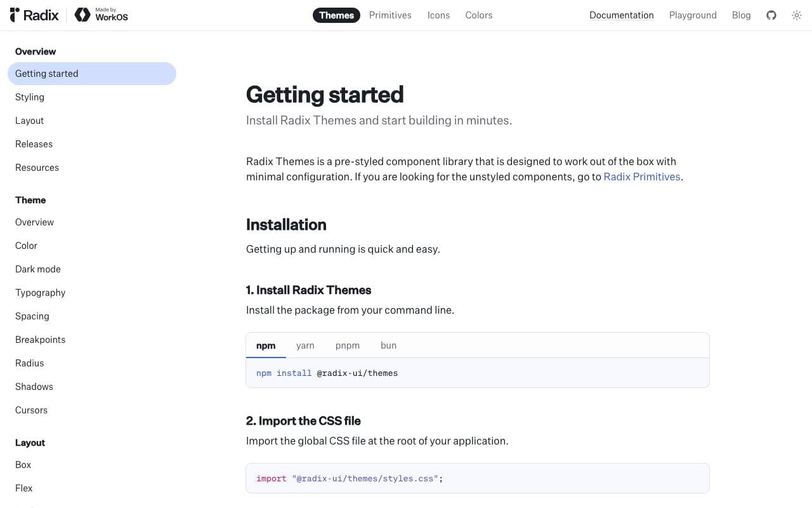The width and height of the screenshot is (812, 508).
Task: Open the WorkOS logo link
Action: pos(101,15)
